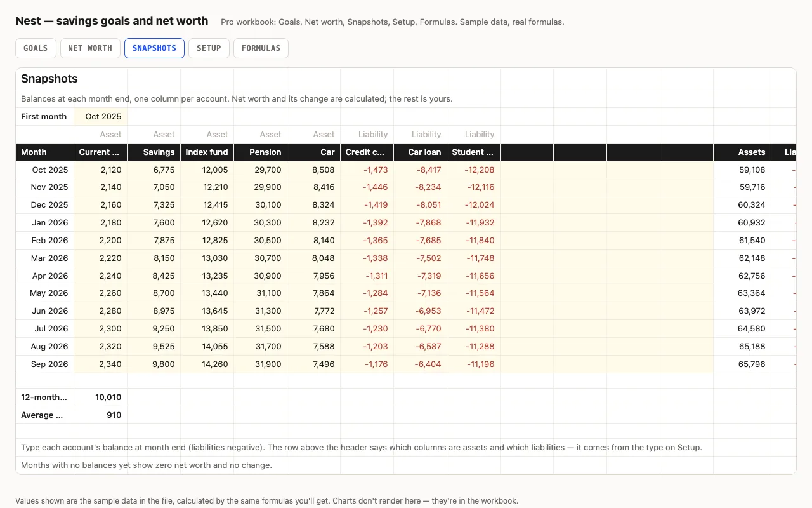Select the Savings column header
The width and height of the screenshot is (812, 508).
coord(154,152)
